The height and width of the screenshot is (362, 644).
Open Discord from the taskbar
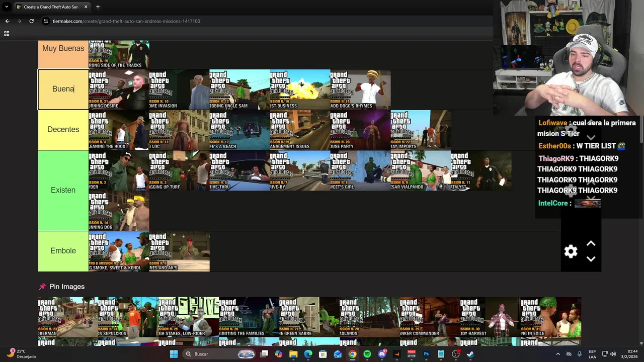[x=382, y=354]
